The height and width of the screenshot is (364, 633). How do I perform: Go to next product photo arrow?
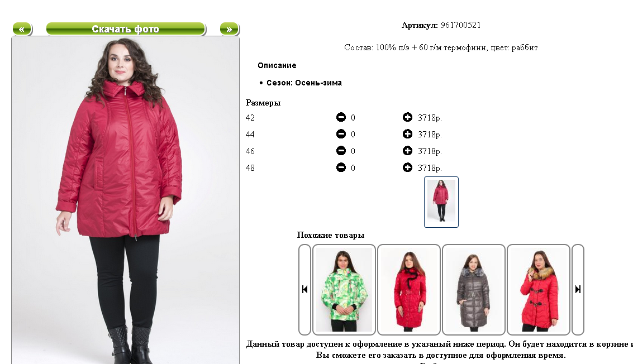tap(229, 29)
